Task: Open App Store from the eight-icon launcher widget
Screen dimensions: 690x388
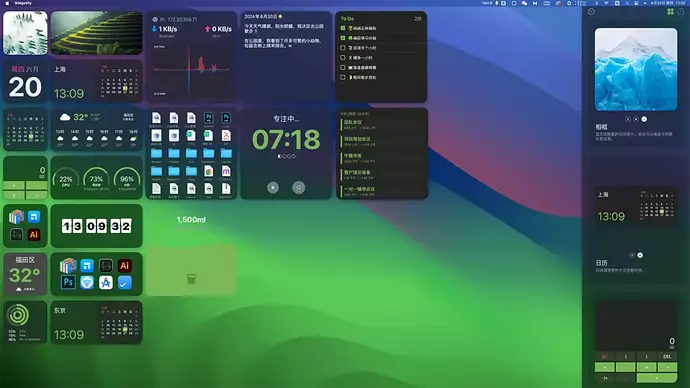Action: [106, 282]
